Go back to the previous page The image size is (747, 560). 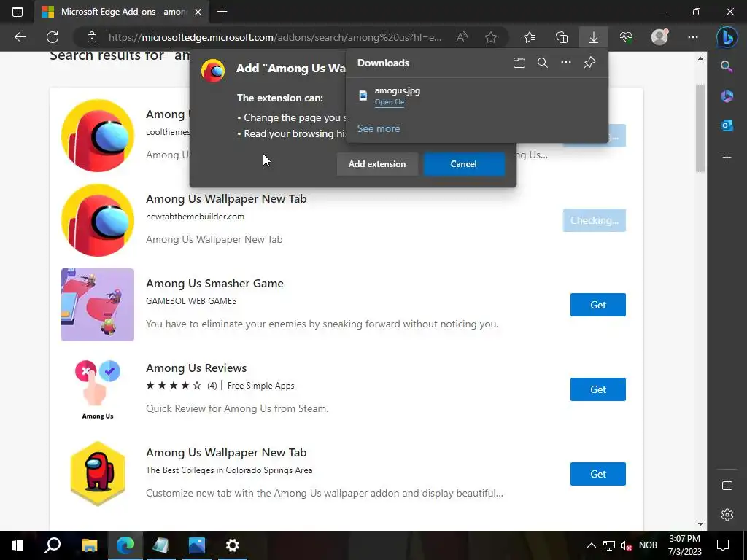pyautogui.click(x=20, y=37)
